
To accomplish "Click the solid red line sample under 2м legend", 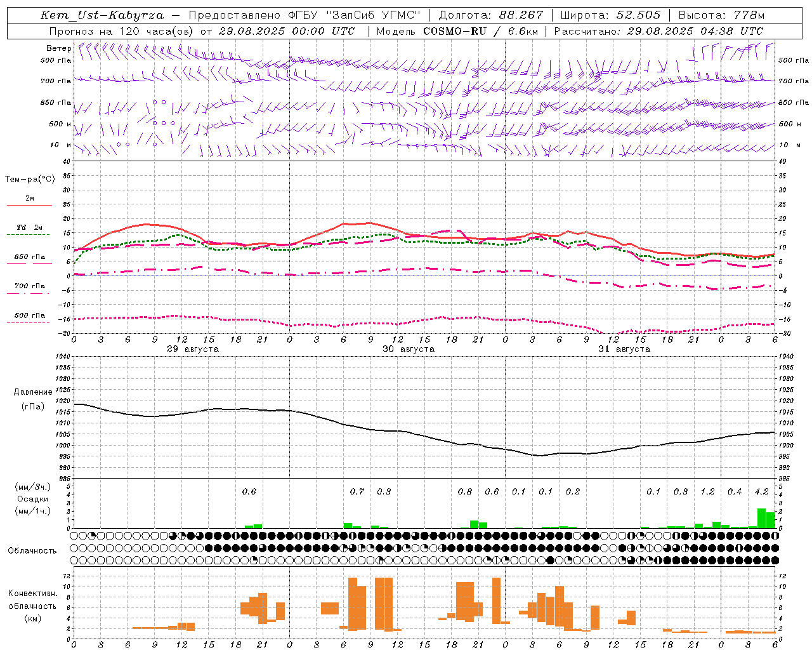I will click(x=29, y=206).
